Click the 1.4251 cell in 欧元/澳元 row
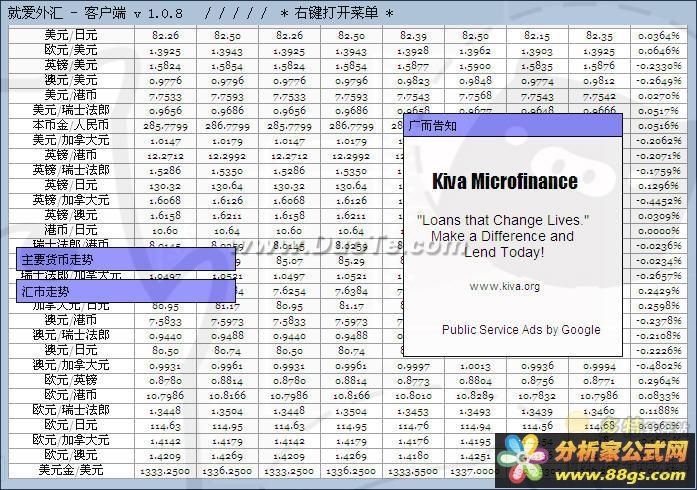The image size is (697, 490). coord(475,456)
